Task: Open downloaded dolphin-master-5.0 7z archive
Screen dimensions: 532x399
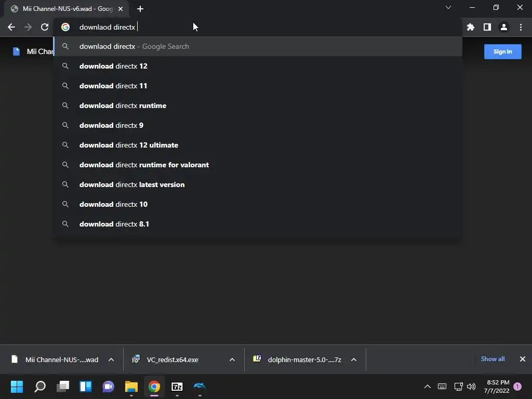Action: point(298,360)
